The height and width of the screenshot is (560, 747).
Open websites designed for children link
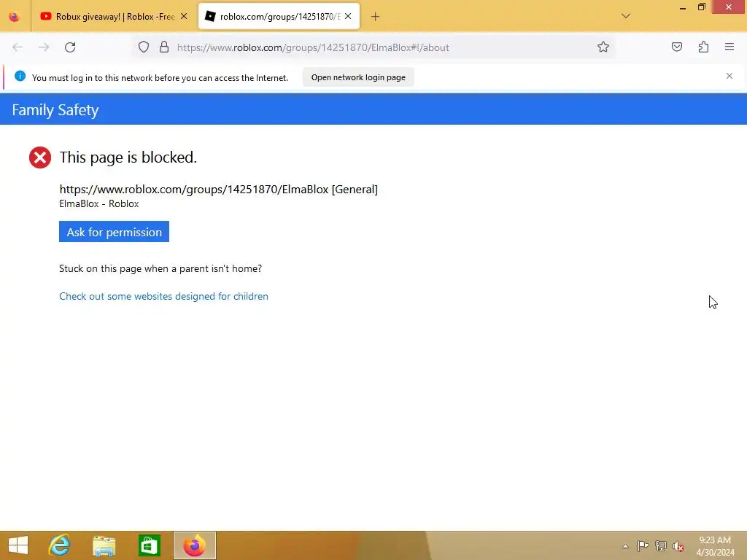point(163,296)
